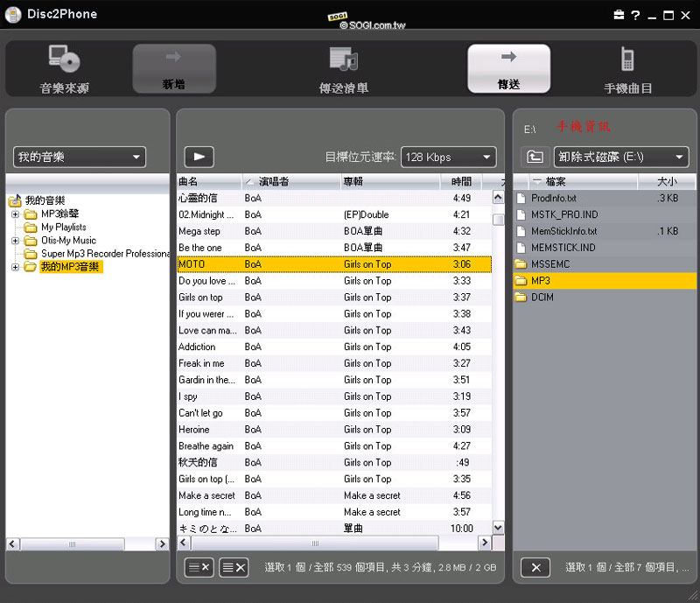
Task: Click the folder tree scroll-left arrow
Action: pos(12,544)
